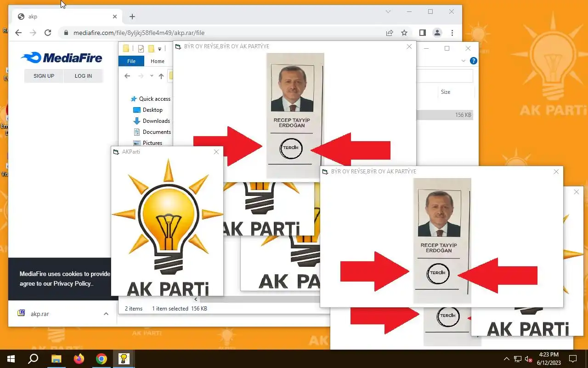
Task: Click SIGN UP on MediaFire
Action: pos(44,76)
